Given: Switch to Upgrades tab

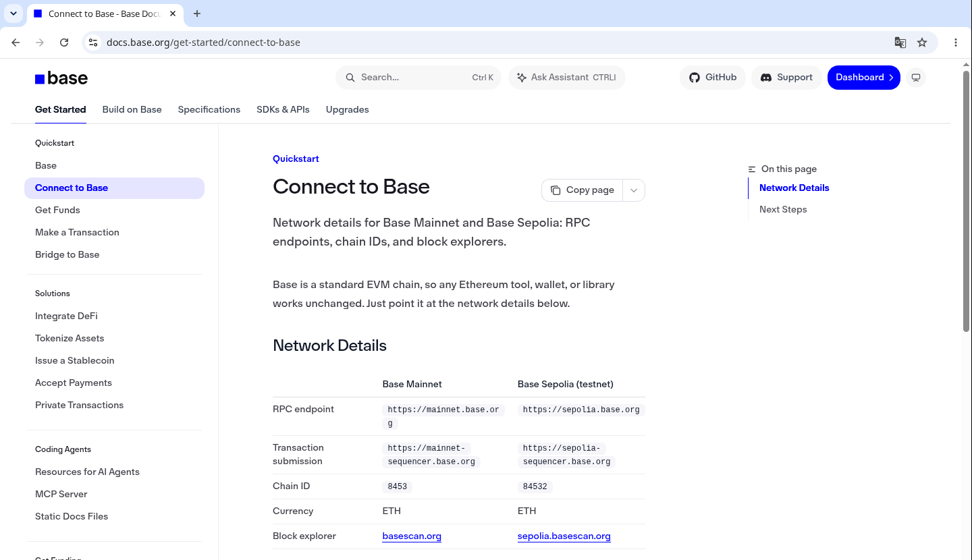Looking at the screenshot, I should 348,109.
